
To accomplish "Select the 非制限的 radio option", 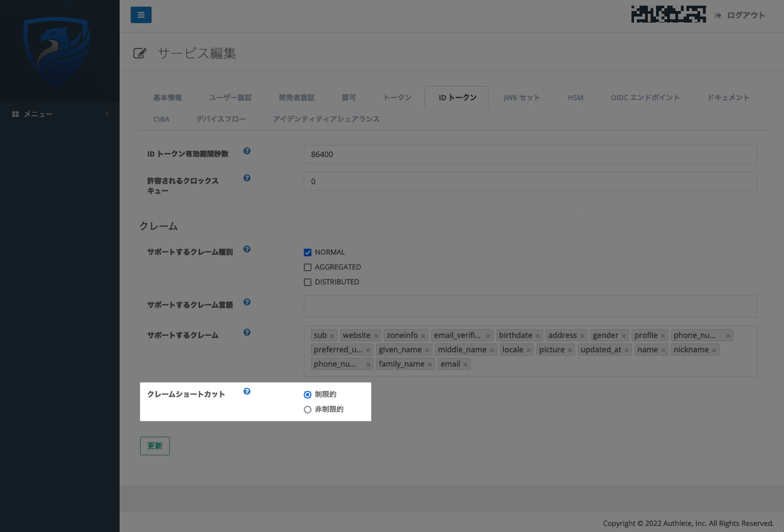I will coord(308,409).
